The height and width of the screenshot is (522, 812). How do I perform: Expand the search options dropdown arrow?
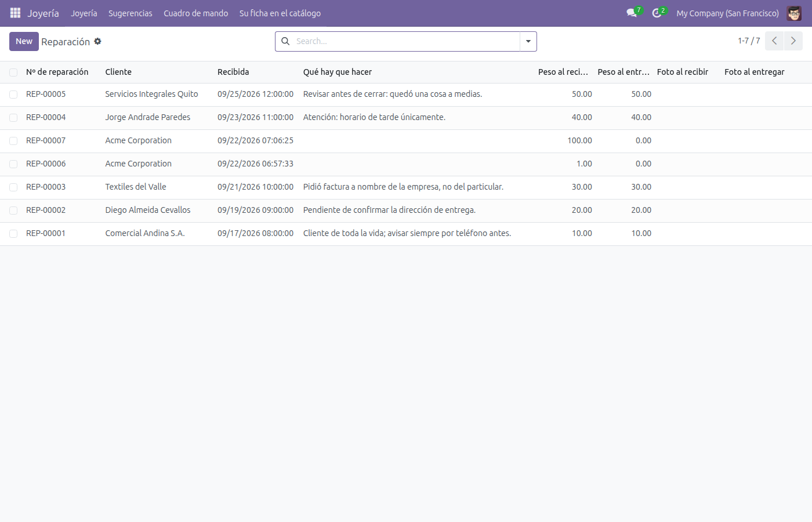pyautogui.click(x=528, y=41)
